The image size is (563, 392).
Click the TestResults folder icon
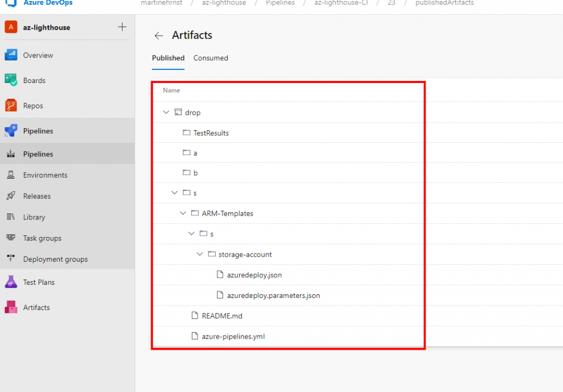click(186, 132)
